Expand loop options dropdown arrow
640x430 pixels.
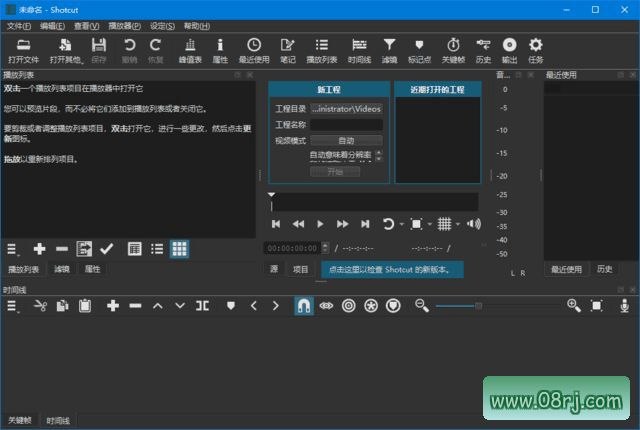coord(402,224)
